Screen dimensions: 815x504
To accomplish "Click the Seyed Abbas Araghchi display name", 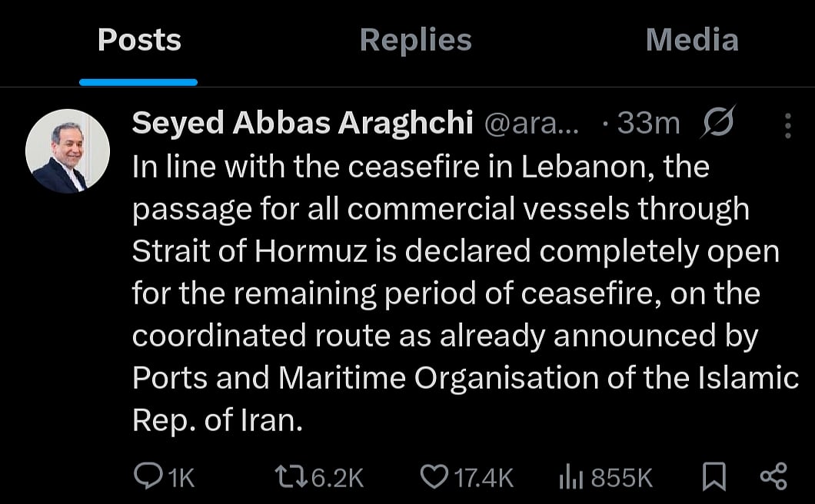I will coord(302,123).
